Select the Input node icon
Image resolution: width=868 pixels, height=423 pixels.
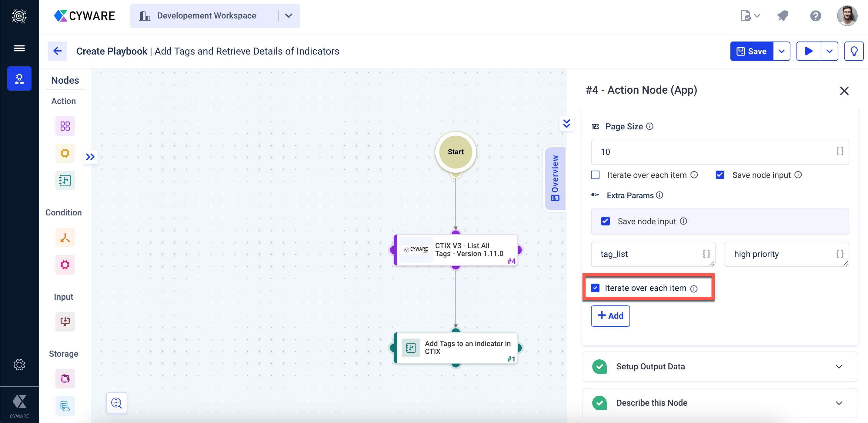(65, 321)
